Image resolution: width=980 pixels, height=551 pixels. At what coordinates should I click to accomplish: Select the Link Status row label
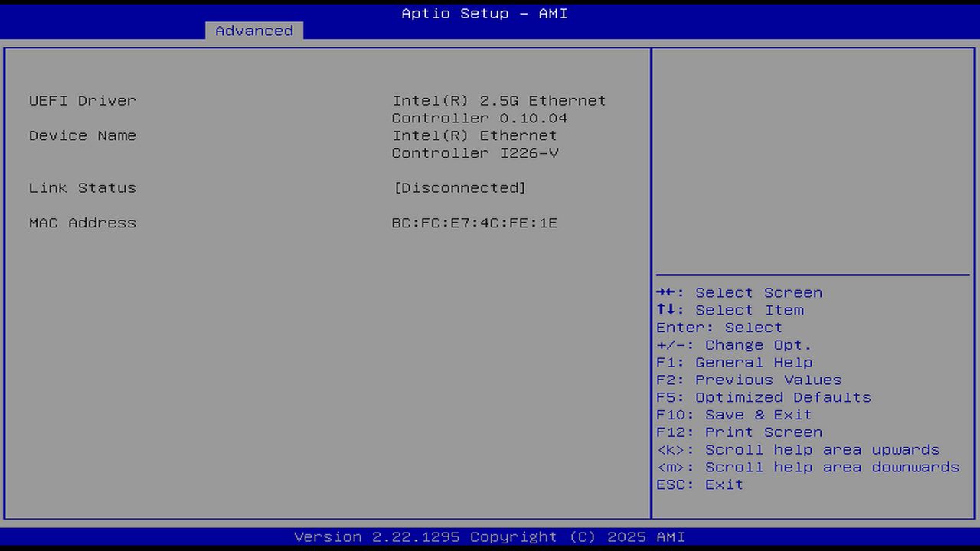coord(83,187)
